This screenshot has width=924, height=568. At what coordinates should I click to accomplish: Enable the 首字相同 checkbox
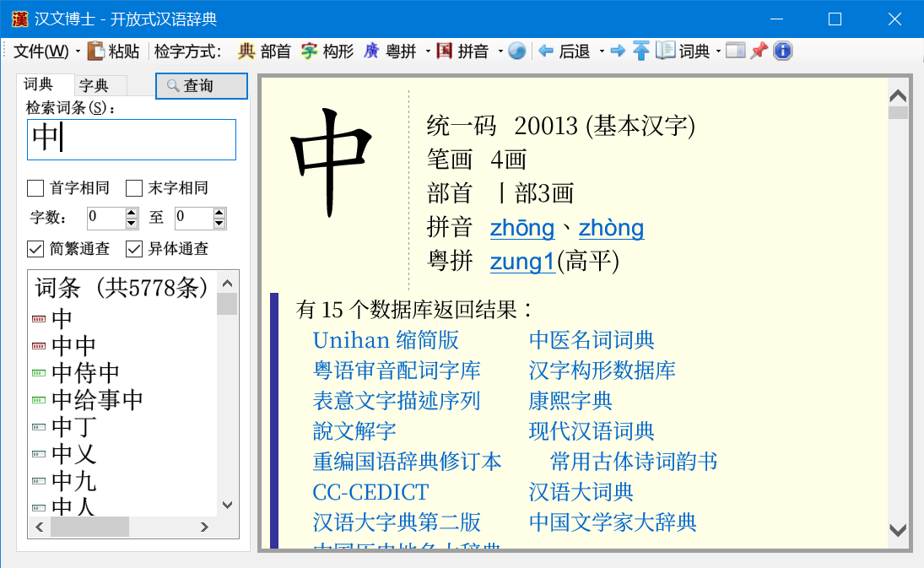pyautogui.click(x=35, y=188)
